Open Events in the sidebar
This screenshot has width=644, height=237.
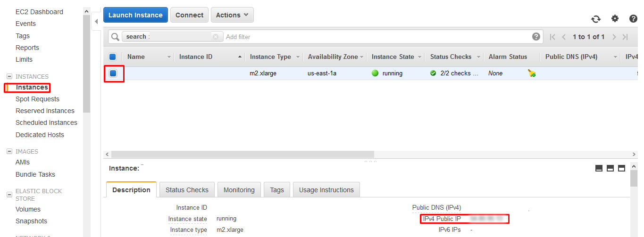25,24
